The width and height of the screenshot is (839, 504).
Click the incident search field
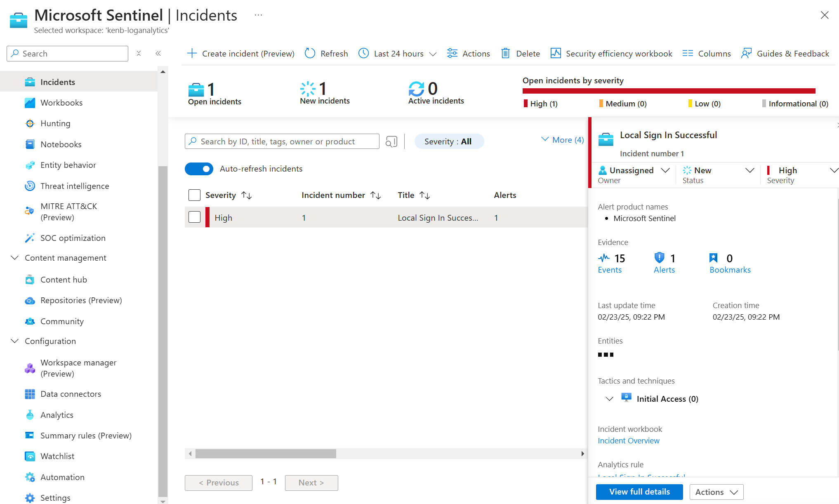282,141
